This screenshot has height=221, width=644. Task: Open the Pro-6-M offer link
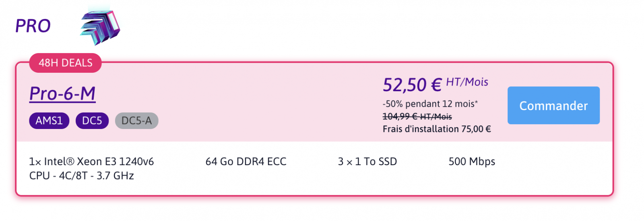pos(62,94)
